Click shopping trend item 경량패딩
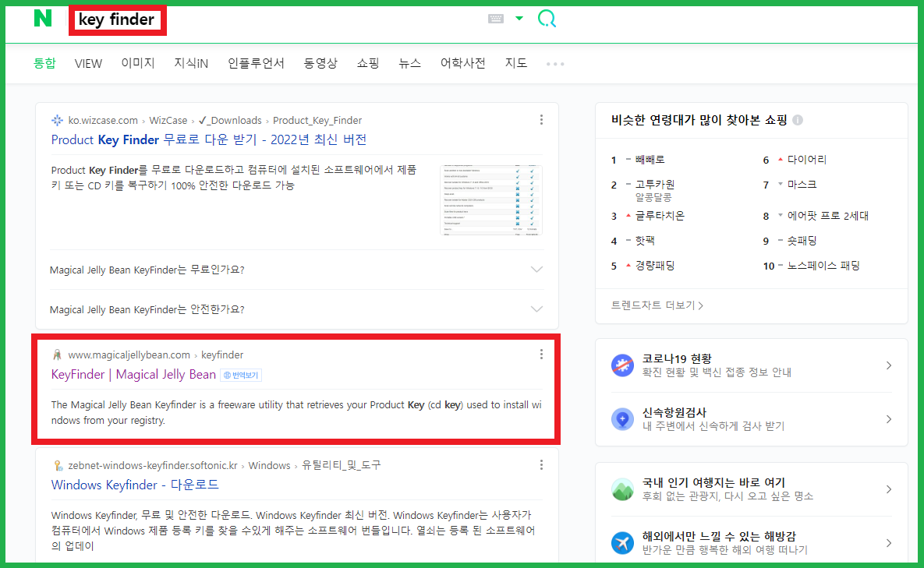 pyautogui.click(x=655, y=266)
